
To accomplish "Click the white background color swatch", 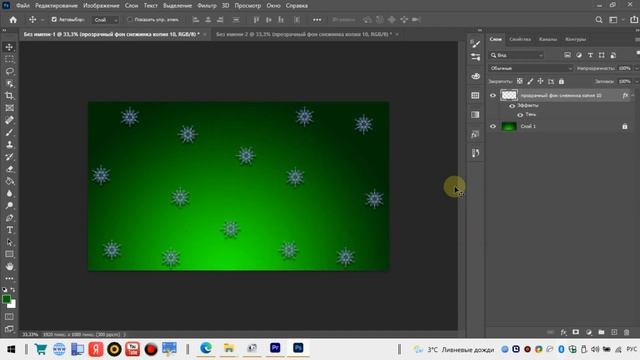I will (13, 304).
